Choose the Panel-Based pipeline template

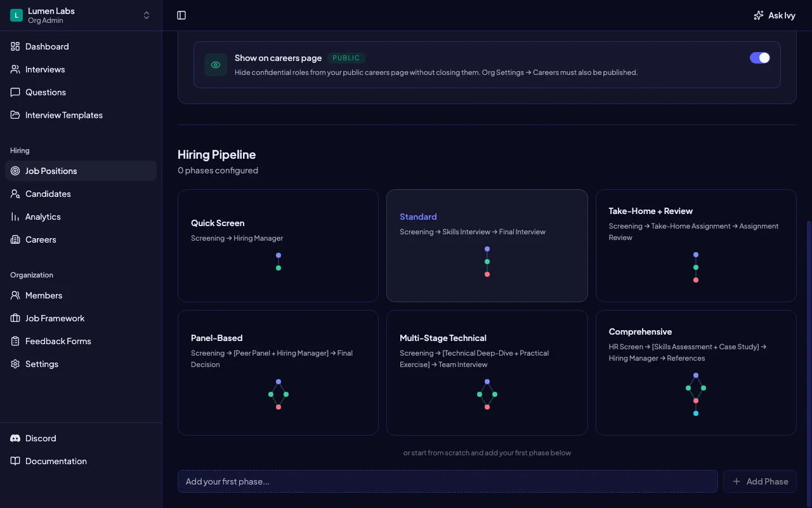pos(278,373)
